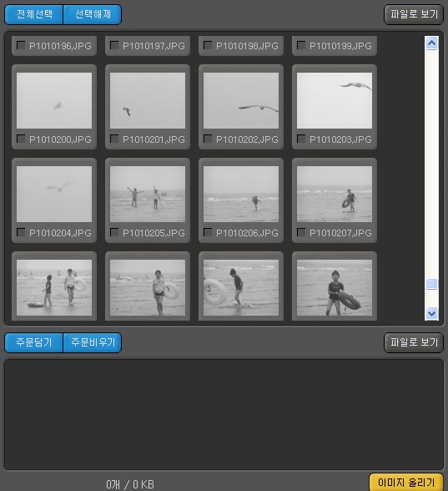Click the scrollbar up arrow
This screenshot has height=491, width=448.
(x=432, y=43)
